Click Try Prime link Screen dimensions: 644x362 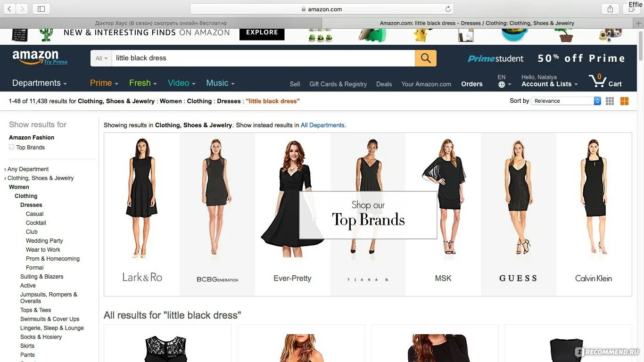[x=56, y=62]
